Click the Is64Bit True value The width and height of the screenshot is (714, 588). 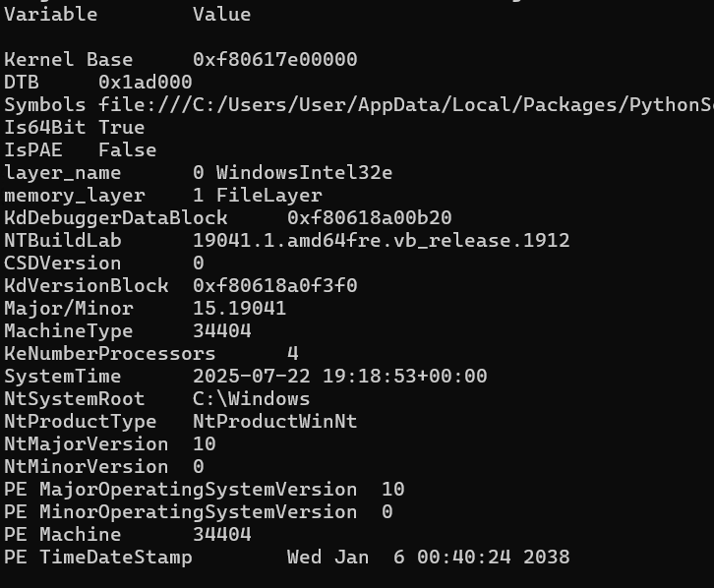tap(122, 128)
